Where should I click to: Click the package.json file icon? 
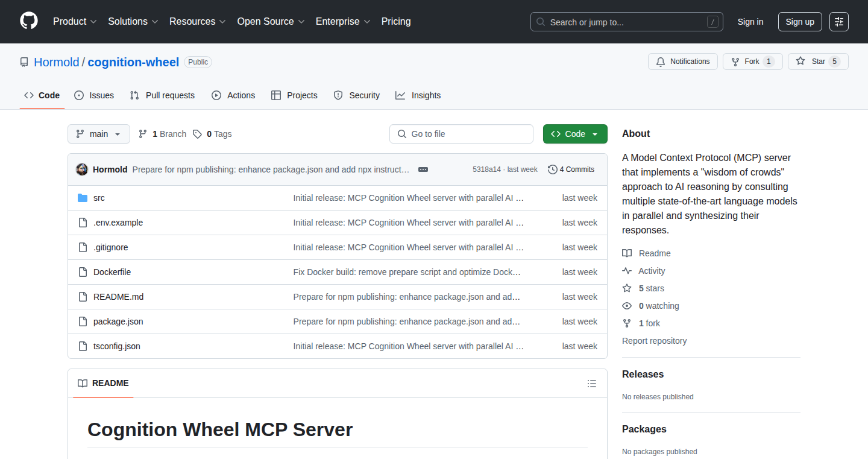[83, 321]
